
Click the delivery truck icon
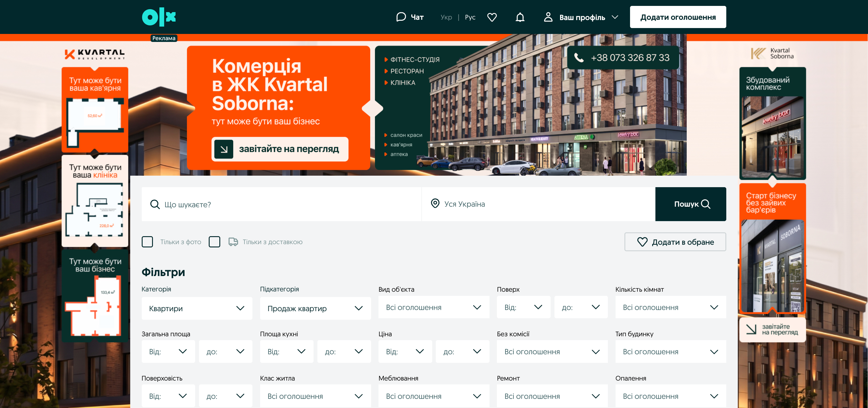point(233,241)
